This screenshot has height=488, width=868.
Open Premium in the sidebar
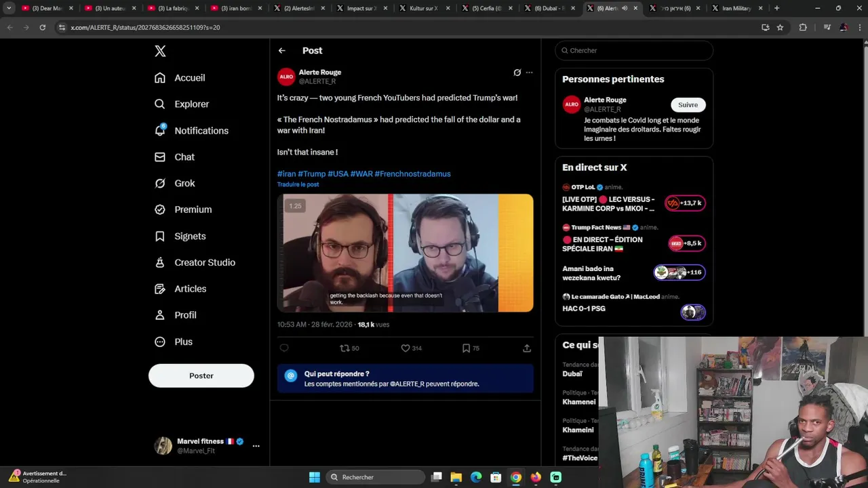coord(183,210)
